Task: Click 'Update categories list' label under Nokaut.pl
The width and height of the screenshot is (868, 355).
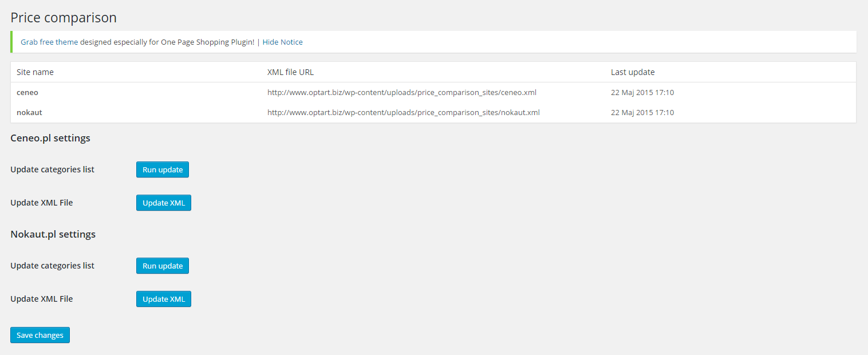Action: point(53,266)
